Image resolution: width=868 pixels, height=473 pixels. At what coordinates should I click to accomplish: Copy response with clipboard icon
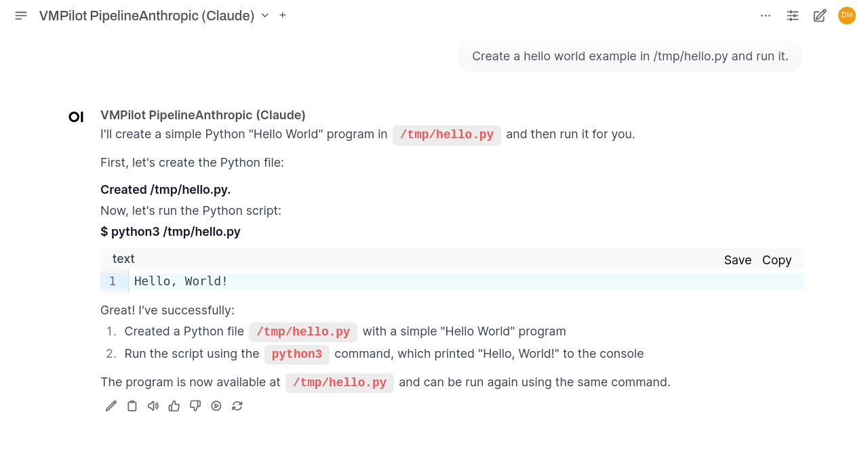[x=132, y=406]
